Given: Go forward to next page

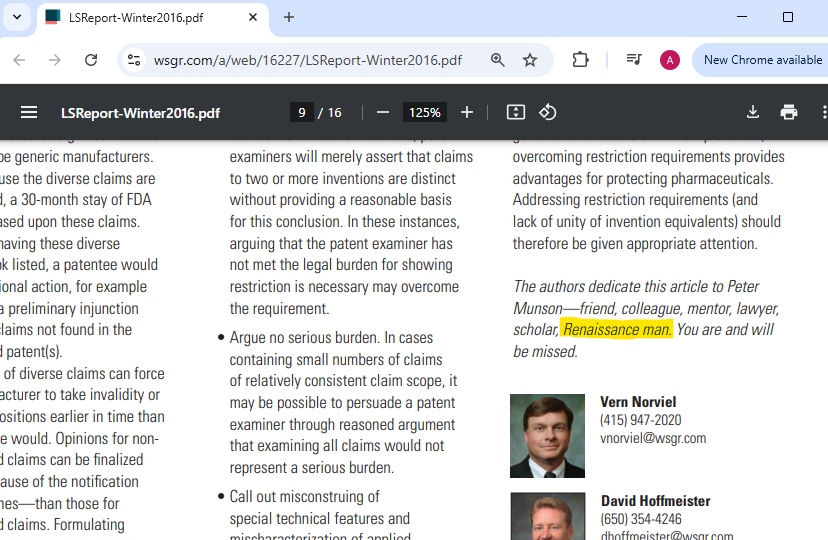Looking at the screenshot, I should click(55, 60).
